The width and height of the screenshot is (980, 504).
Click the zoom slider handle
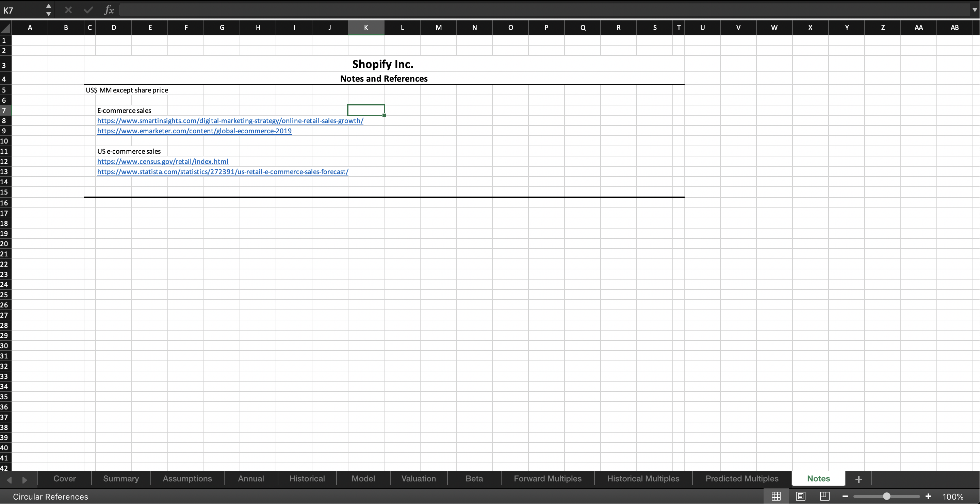[886, 497]
